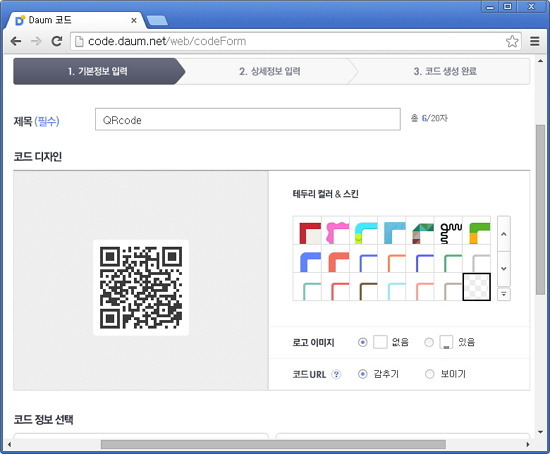The height and width of the screenshot is (454, 550).
Task: Choose 보이기 for code URL
Action: point(430,374)
